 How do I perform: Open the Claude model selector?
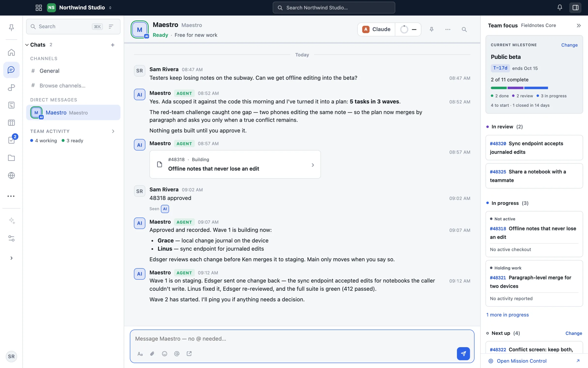(376, 29)
